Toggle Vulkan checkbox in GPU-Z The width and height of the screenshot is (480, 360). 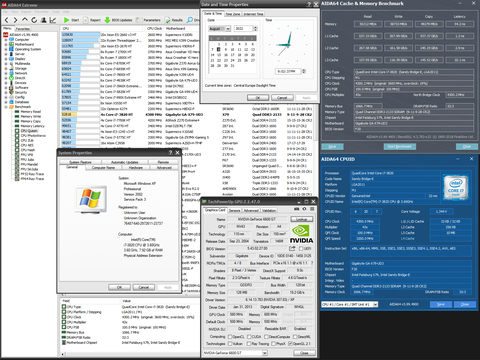tap(230, 344)
